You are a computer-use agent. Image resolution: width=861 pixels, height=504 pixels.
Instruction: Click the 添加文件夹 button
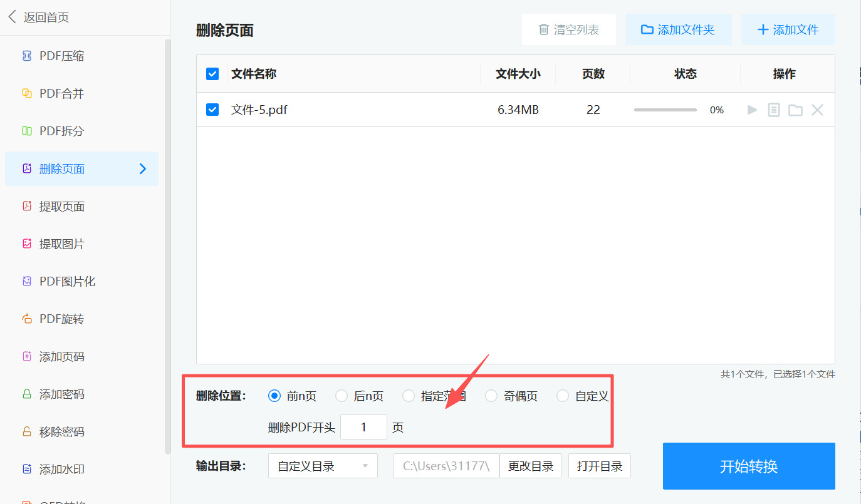[679, 29]
